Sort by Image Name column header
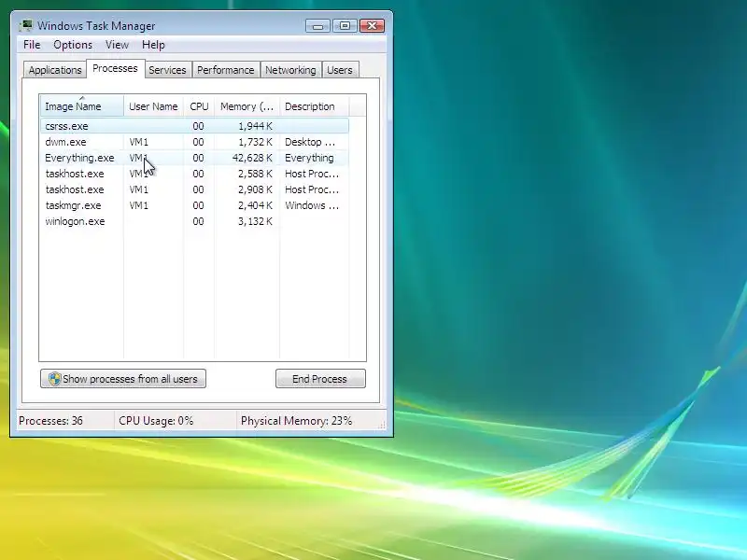Viewport: 747px width, 560px height. [82, 106]
